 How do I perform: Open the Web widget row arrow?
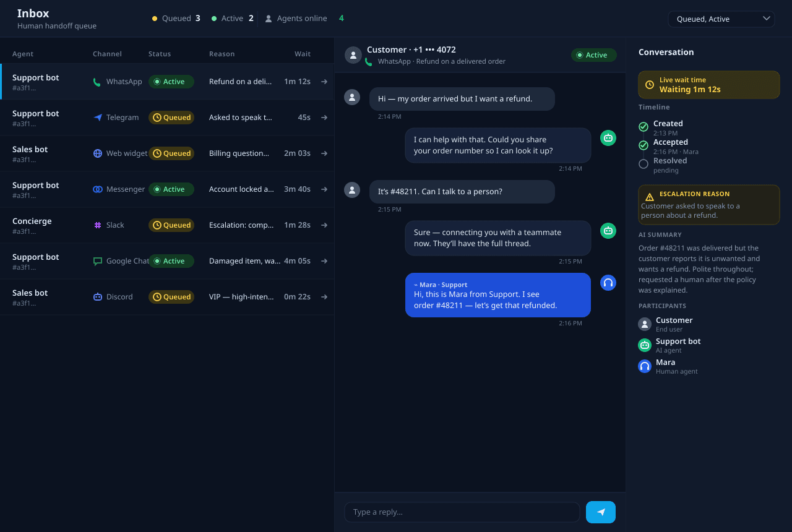(324, 153)
